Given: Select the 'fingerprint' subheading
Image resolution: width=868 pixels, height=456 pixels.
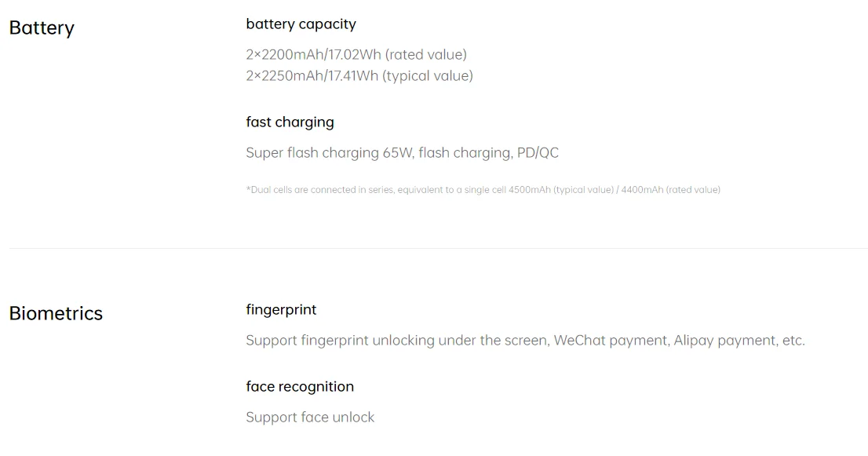Looking at the screenshot, I should click(x=281, y=310).
